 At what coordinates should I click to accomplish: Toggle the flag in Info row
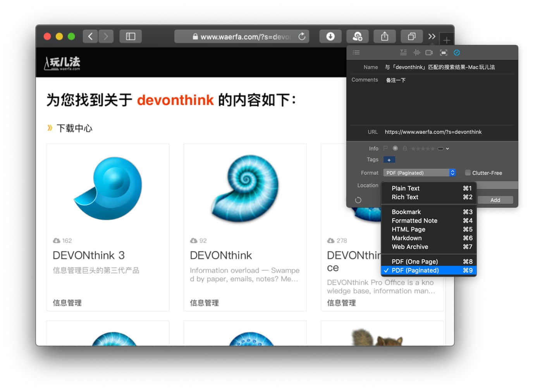tap(385, 148)
